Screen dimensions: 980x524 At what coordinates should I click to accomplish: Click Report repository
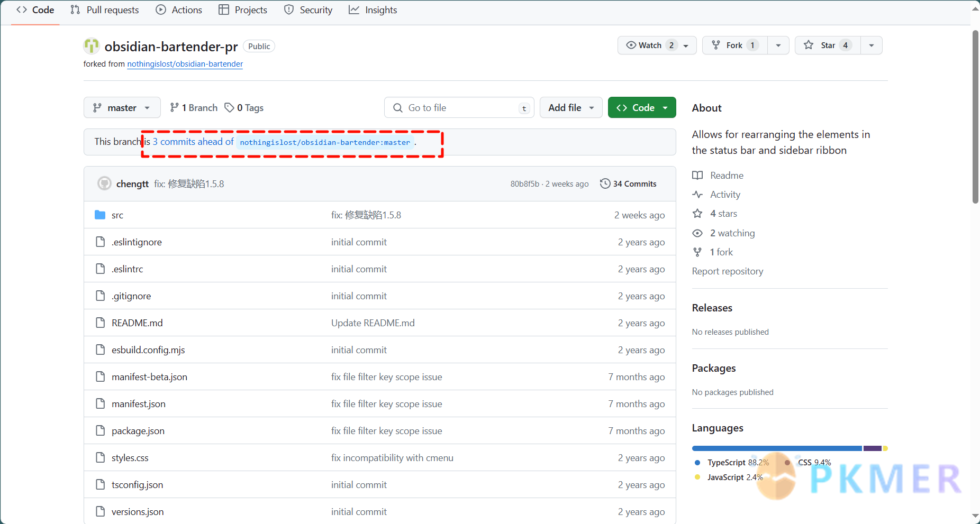point(728,271)
